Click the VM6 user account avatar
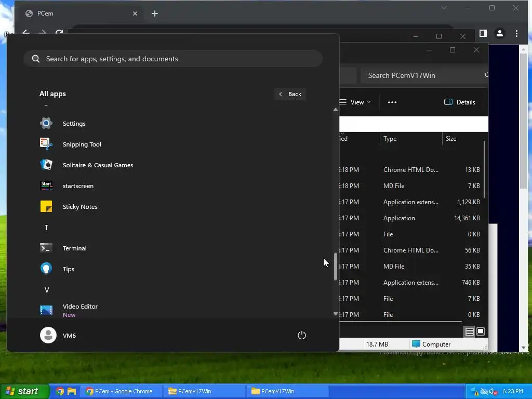Image resolution: width=532 pixels, height=399 pixels. pos(48,335)
